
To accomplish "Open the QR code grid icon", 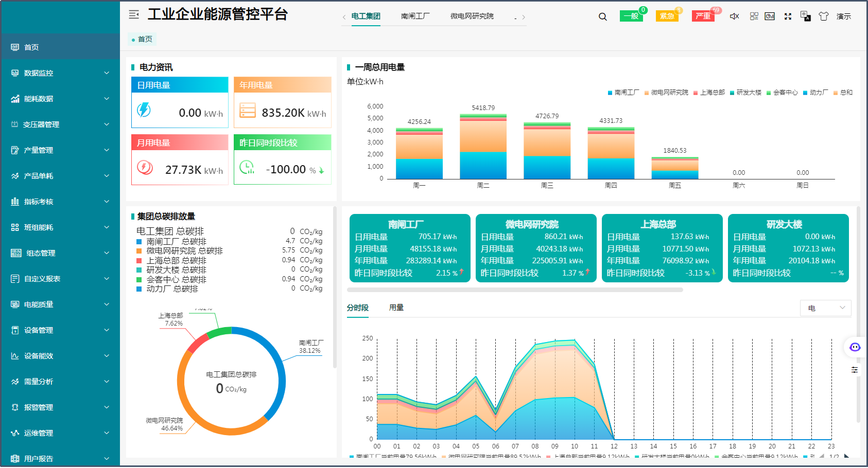I will point(754,16).
